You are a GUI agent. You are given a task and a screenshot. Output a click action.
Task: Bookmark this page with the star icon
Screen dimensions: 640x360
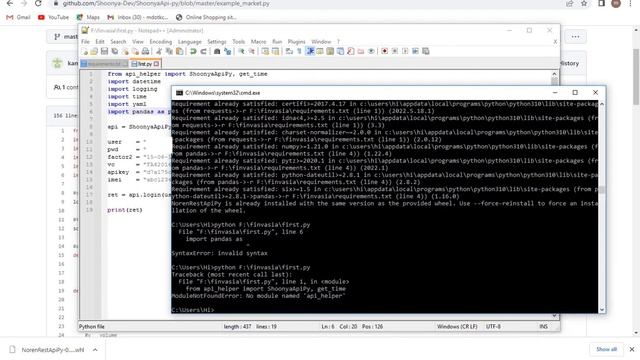tap(584, 3)
